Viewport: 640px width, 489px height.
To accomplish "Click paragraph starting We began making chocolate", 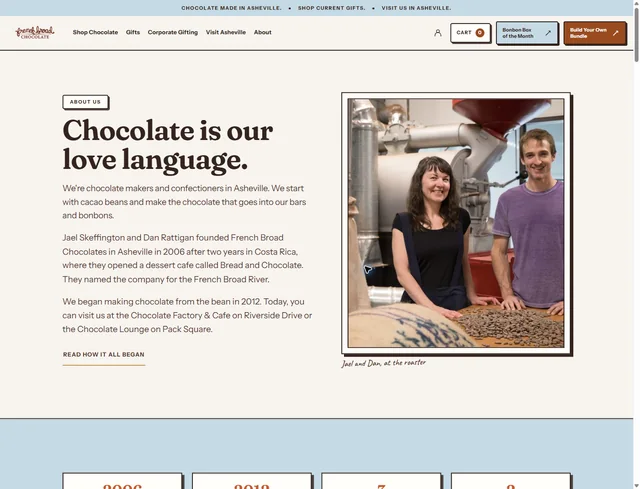I will 187,316.
